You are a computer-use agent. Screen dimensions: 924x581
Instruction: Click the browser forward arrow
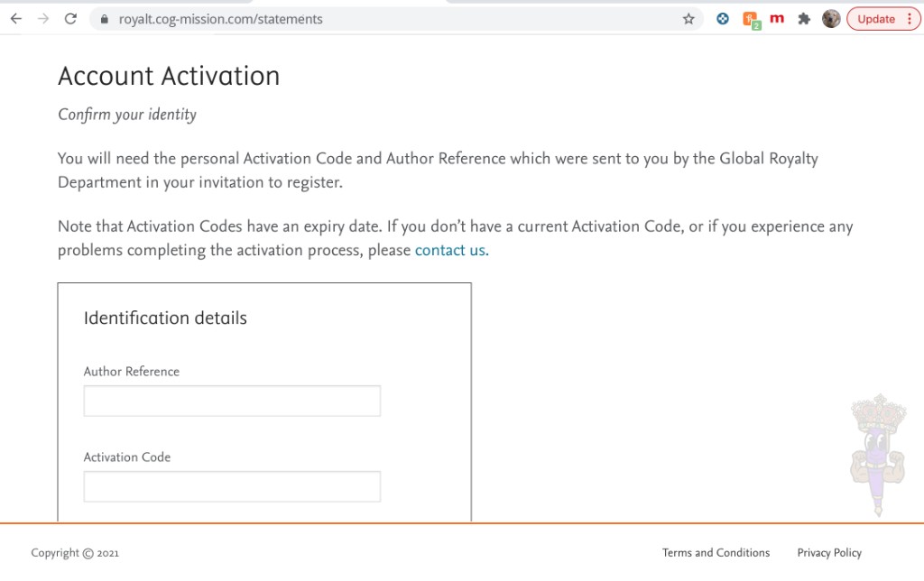pos(43,19)
